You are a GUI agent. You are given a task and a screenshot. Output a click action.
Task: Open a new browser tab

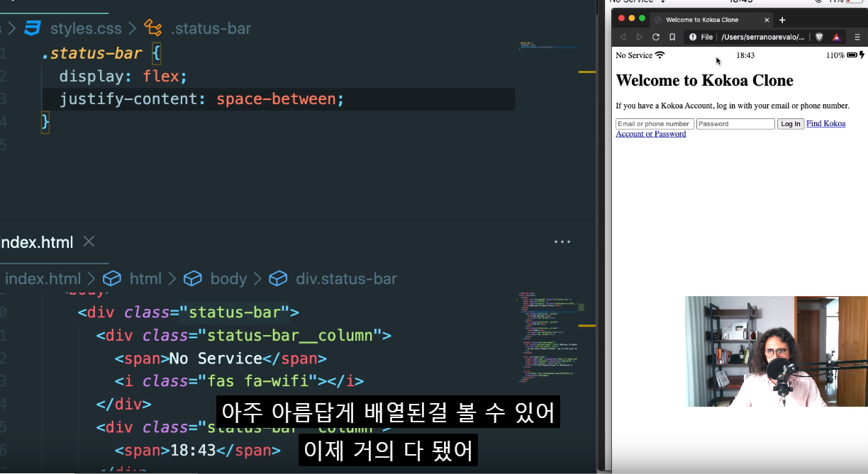point(782,20)
